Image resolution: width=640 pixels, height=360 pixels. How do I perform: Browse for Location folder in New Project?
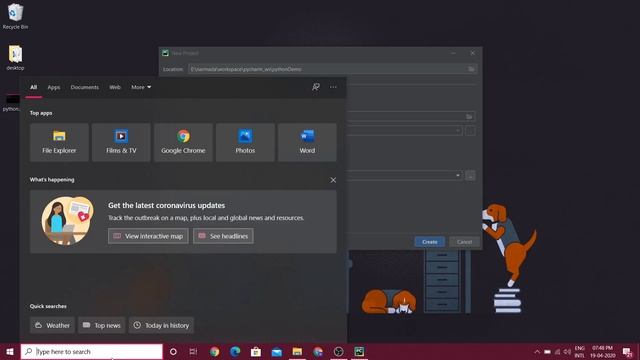[471, 69]
